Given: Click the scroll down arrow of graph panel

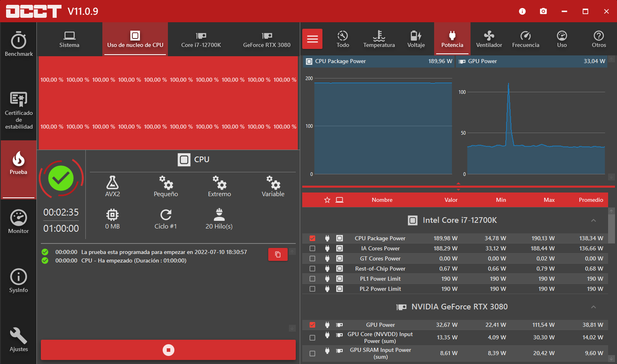Looking at the screenshot, I should [611, 177].
